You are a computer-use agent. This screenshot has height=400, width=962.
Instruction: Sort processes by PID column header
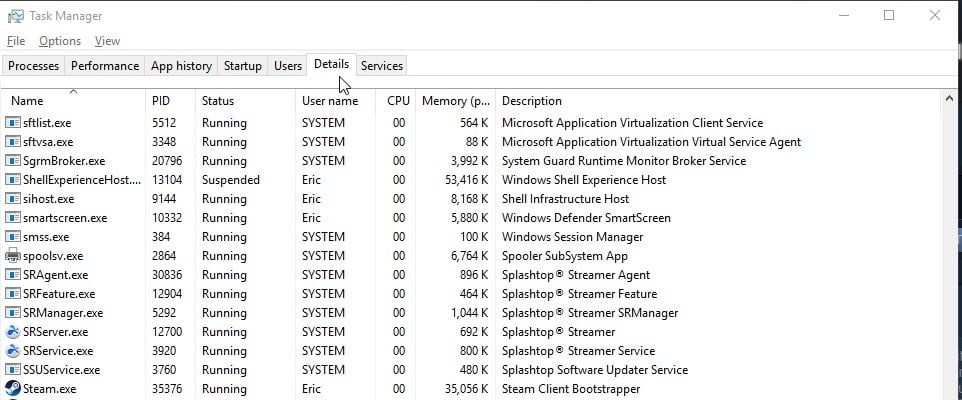161,101
